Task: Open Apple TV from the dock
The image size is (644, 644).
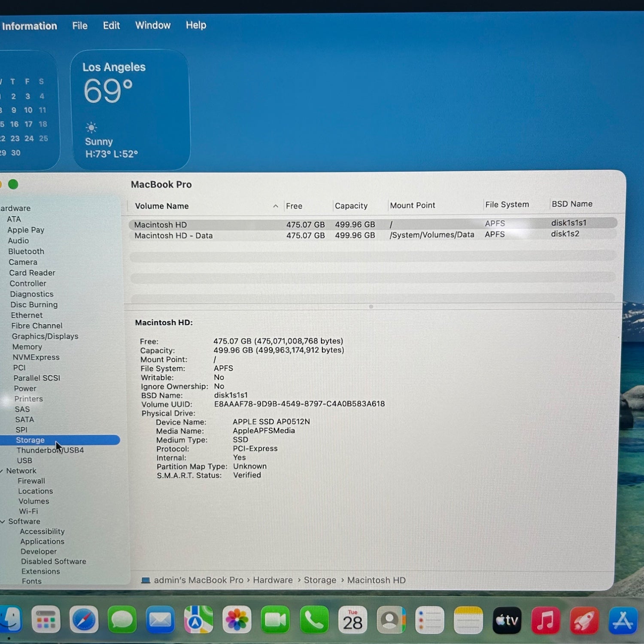Action: (x=507, y=620)
